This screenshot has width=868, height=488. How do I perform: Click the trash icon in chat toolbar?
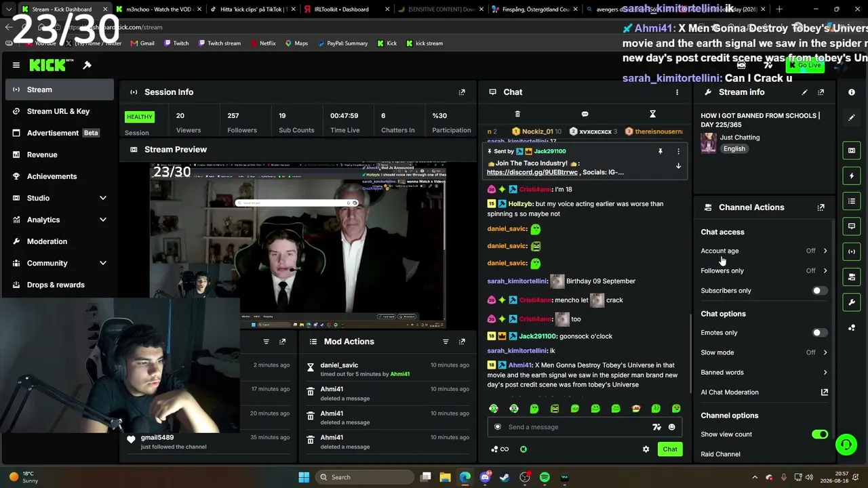(x=517, y=114)
